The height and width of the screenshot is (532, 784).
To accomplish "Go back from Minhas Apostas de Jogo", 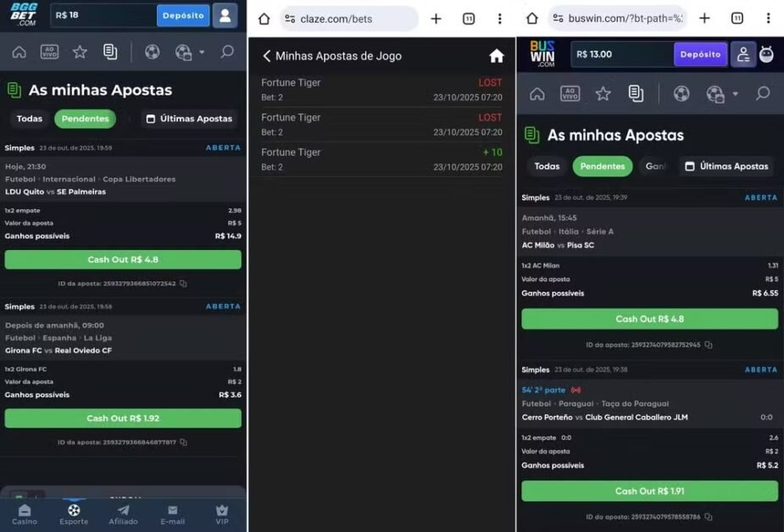I will 266,56.
